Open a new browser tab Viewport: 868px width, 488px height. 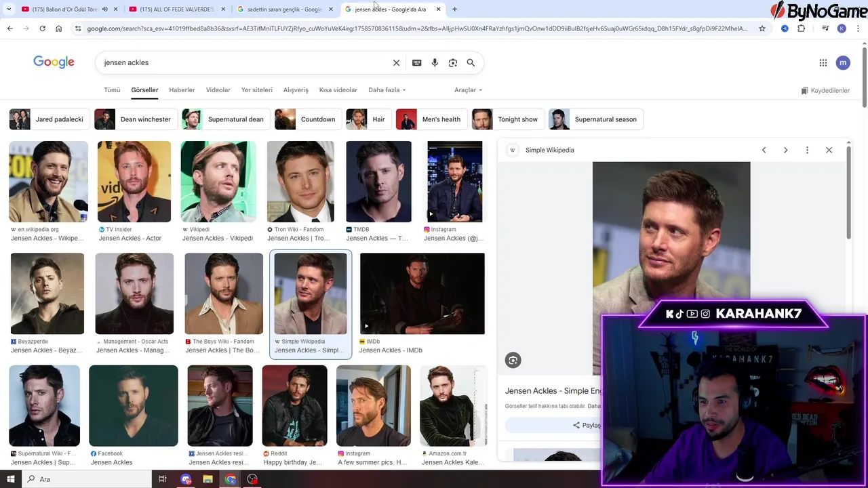coord(454,9)
